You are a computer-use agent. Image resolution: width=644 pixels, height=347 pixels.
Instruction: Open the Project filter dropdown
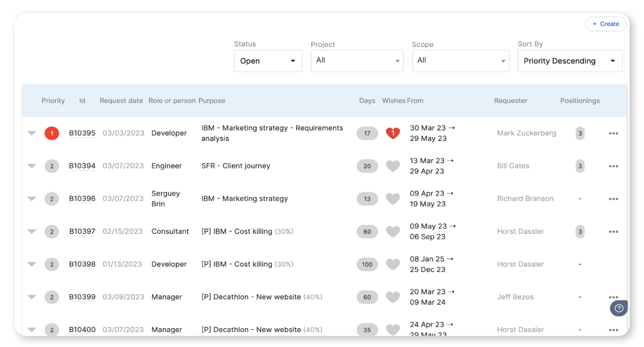[357, 61]
